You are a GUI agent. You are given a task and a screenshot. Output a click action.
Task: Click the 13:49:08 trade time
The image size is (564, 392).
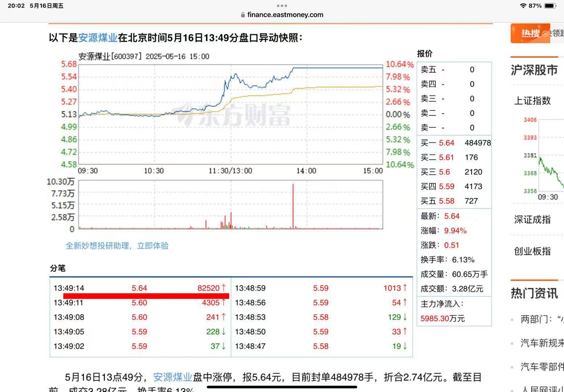point(69,317)
